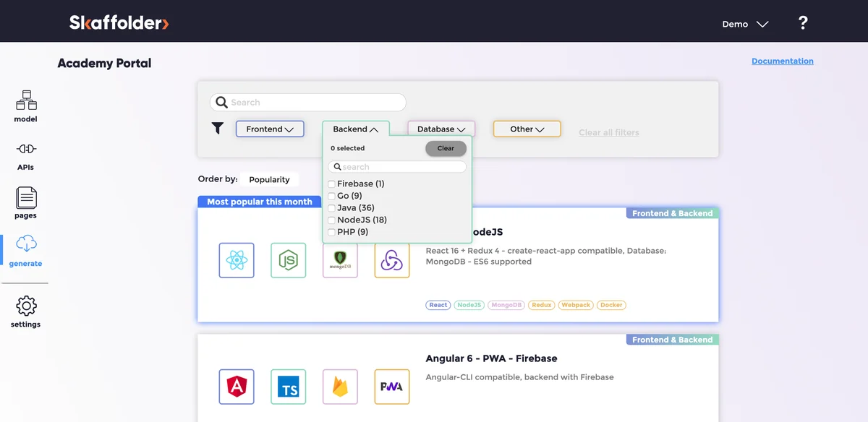Go to the APIs sidebar item
Screen dimensions: 868x422
[26, 155]
